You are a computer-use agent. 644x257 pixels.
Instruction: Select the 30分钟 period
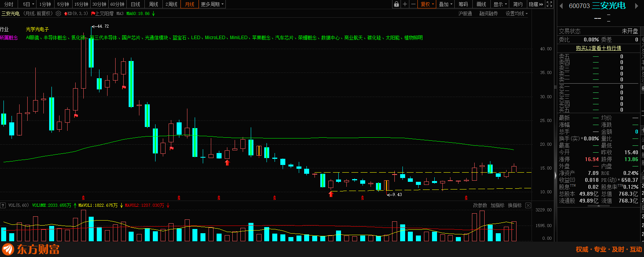pyautogui.click(x=99, y=4)
